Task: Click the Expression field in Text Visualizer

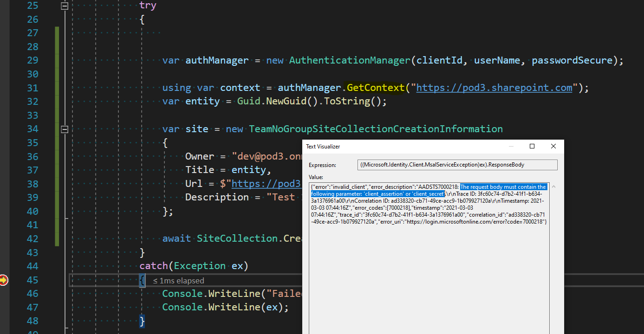Action: (x=457, y=165)
